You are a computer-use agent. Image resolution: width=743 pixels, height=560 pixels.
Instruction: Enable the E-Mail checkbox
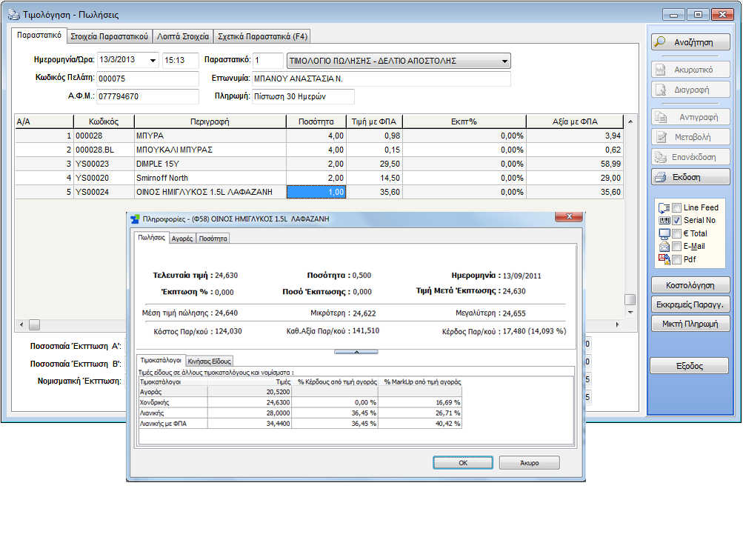pyautogui.click(x=676, y=247)
